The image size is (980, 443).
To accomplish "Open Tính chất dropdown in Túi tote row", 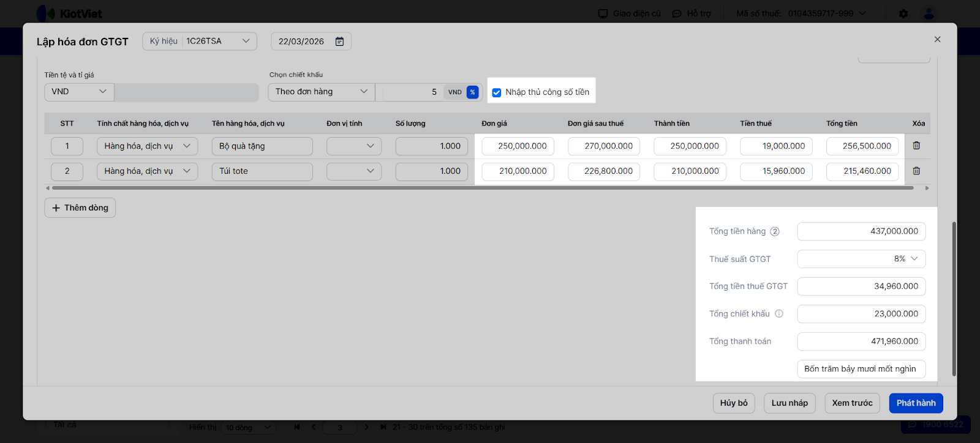I will click(x=147, y=171).
